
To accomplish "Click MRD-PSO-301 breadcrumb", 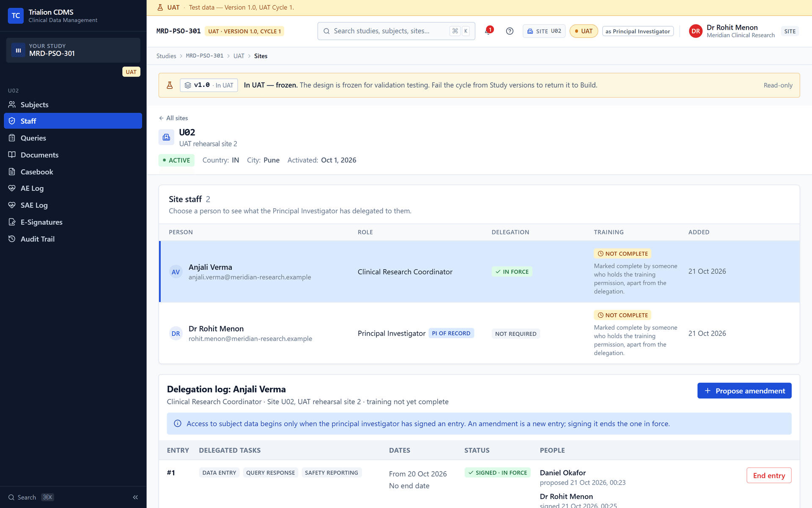I will click(205, 56).
